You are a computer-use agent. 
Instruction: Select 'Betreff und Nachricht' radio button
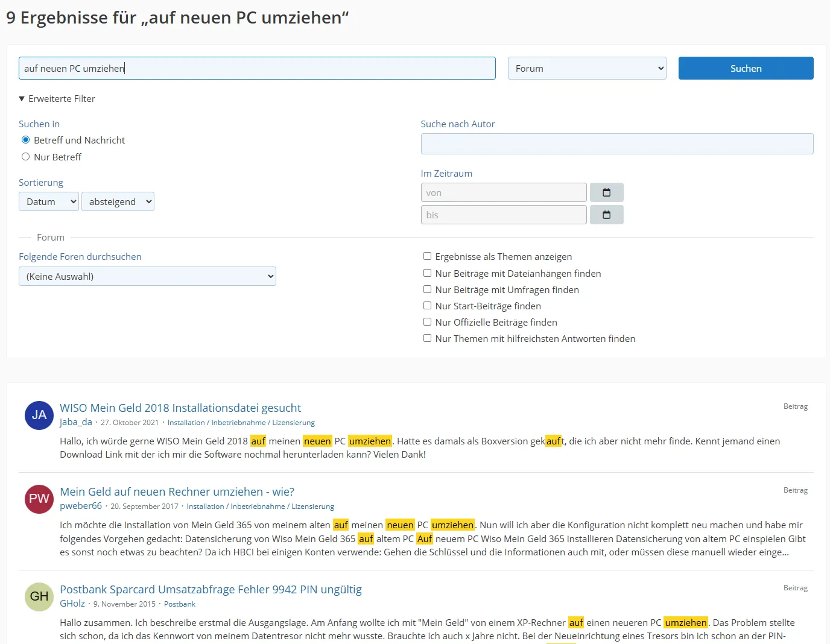click(26, 140)
